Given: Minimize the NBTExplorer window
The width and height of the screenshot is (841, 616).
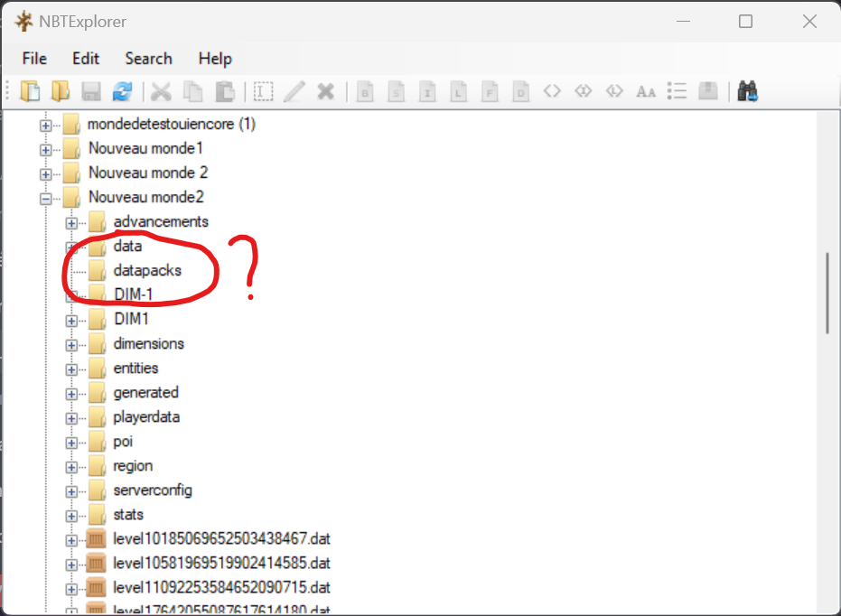Looking at the screenshot, I should coord(683,22).
